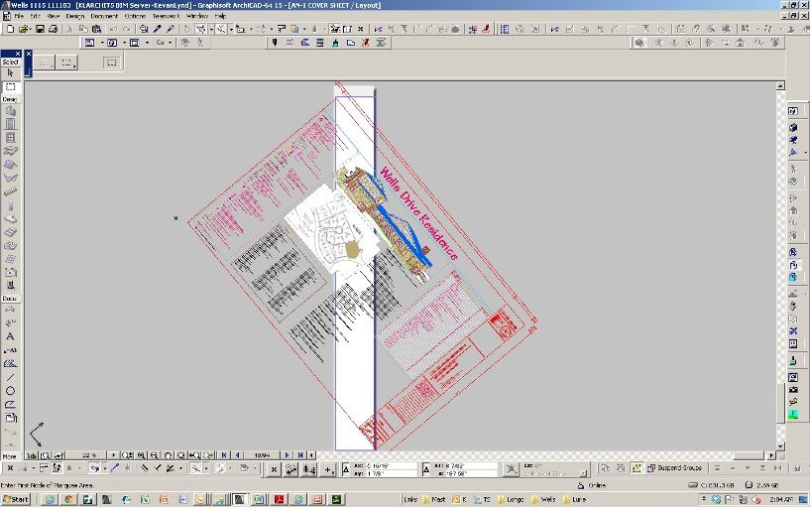Collapse the Design section of the toolbox

(x=10, y=99)
